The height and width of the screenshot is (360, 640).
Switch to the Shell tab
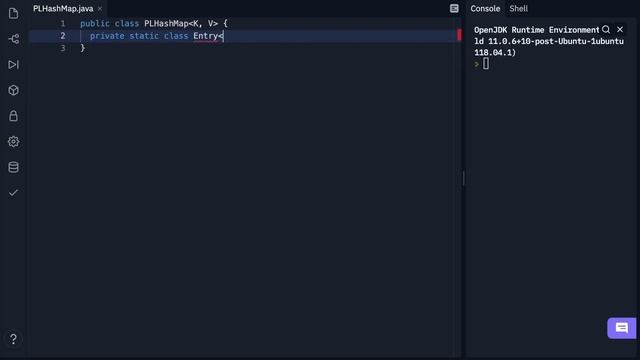(x=518, y=9)
